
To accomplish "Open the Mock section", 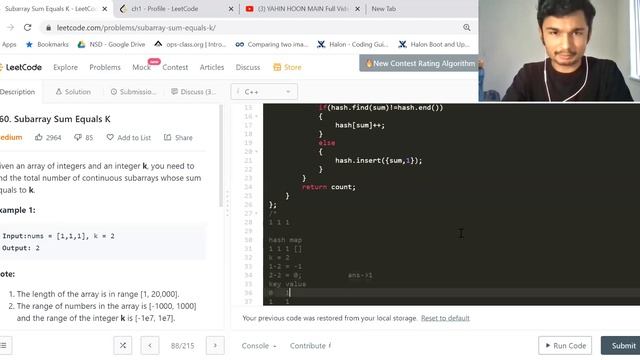I will coord(141,67).
